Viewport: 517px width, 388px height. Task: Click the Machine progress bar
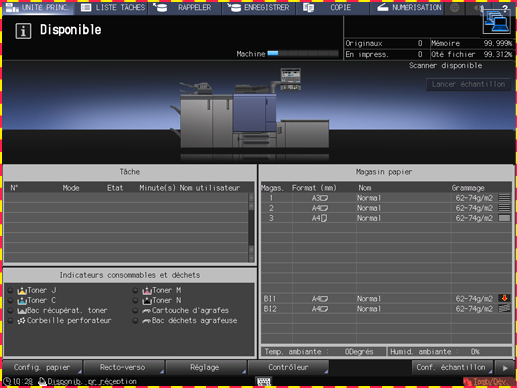(x=303, y=53)
